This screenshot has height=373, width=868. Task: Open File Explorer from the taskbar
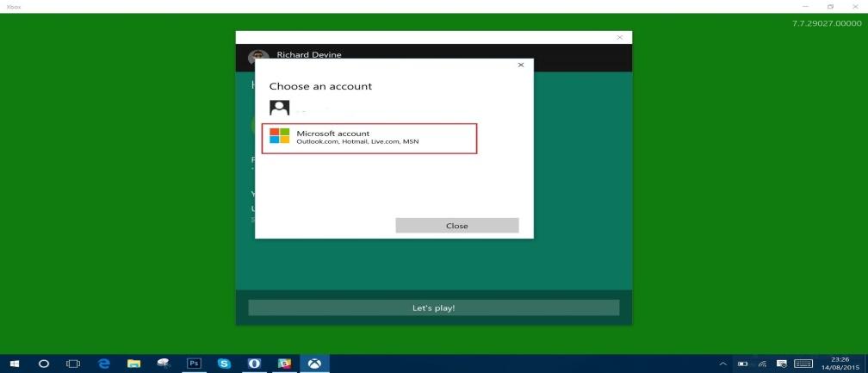point(133,364)
